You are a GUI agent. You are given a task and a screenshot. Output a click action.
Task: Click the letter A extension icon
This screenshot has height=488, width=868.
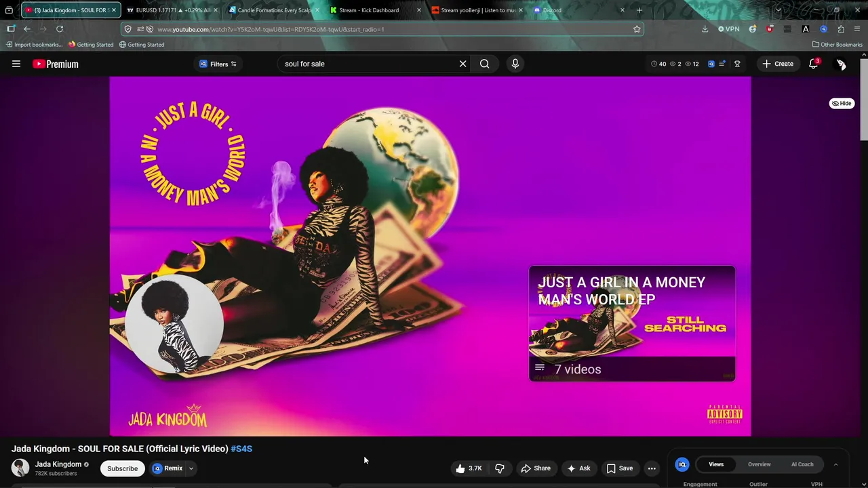(x=806, y=29)
